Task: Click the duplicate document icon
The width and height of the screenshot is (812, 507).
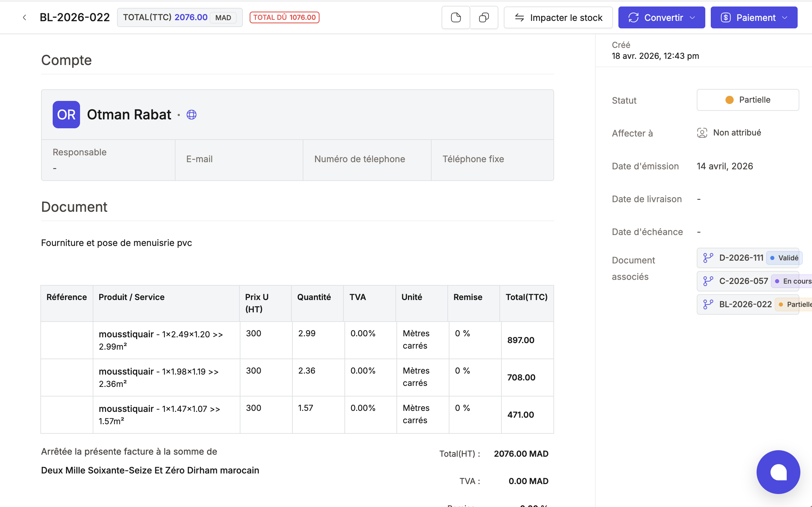Action: 484,17
